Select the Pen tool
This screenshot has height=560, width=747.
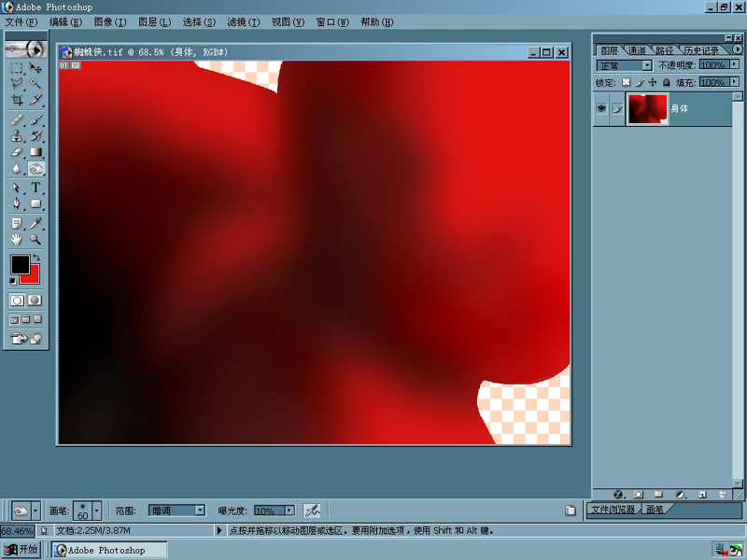pos(17,203)
